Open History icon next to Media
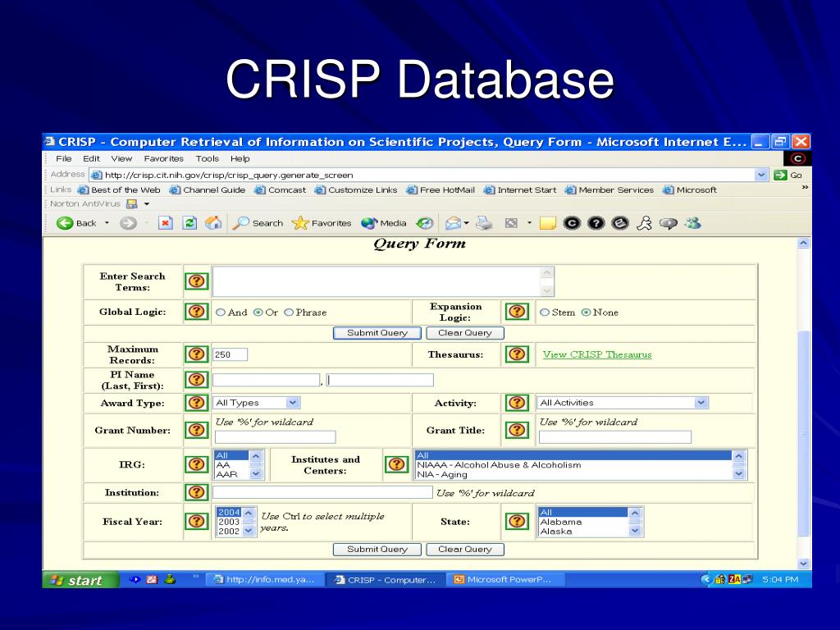The image size is (840, 630). tap(425, 223)
